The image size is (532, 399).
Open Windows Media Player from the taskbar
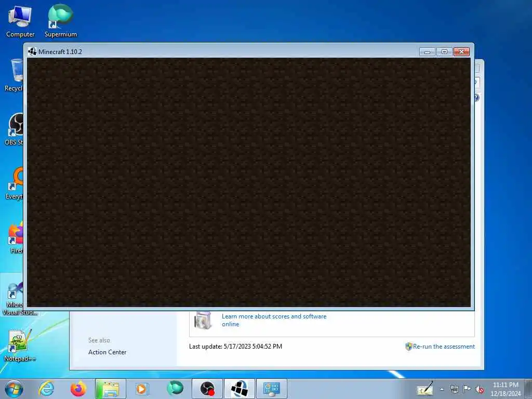141,389
